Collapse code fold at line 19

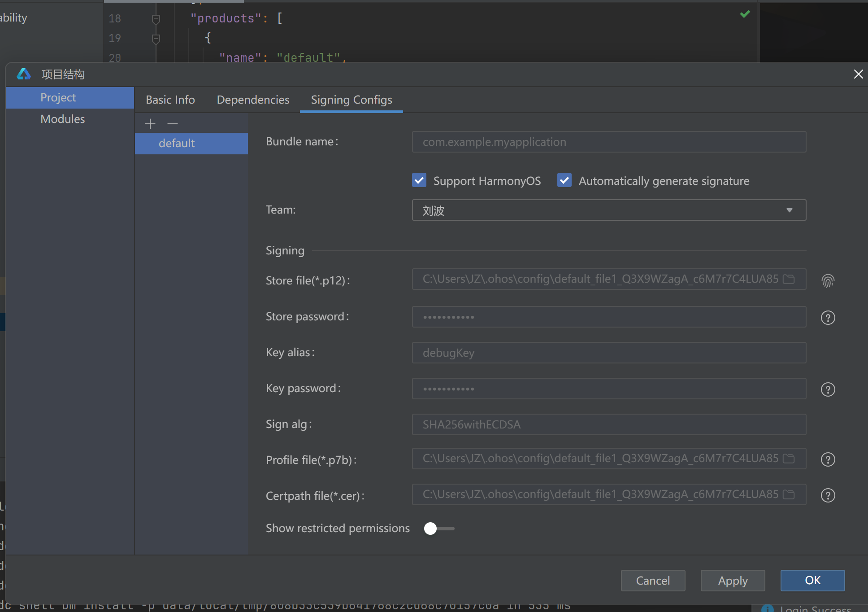click(156, 39)
